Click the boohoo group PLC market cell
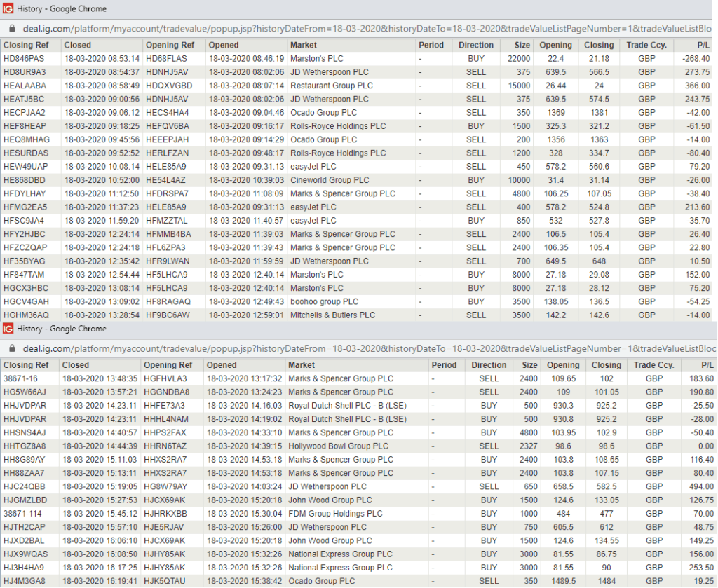Image resolution: width=718 pixels, height=588 pixels. (324, 301)
